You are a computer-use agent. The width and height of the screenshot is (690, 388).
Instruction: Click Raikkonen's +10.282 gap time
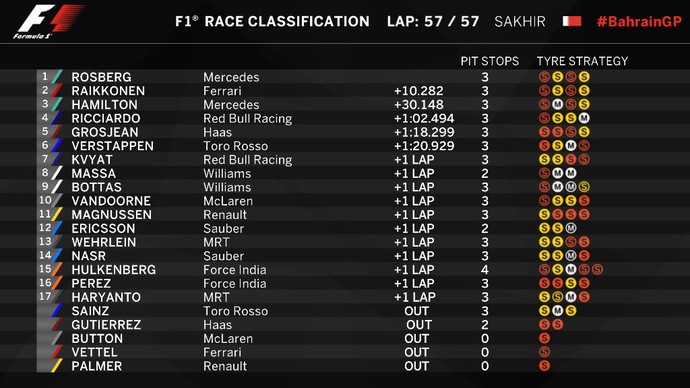pyautogui.click(x=418, y=91)
